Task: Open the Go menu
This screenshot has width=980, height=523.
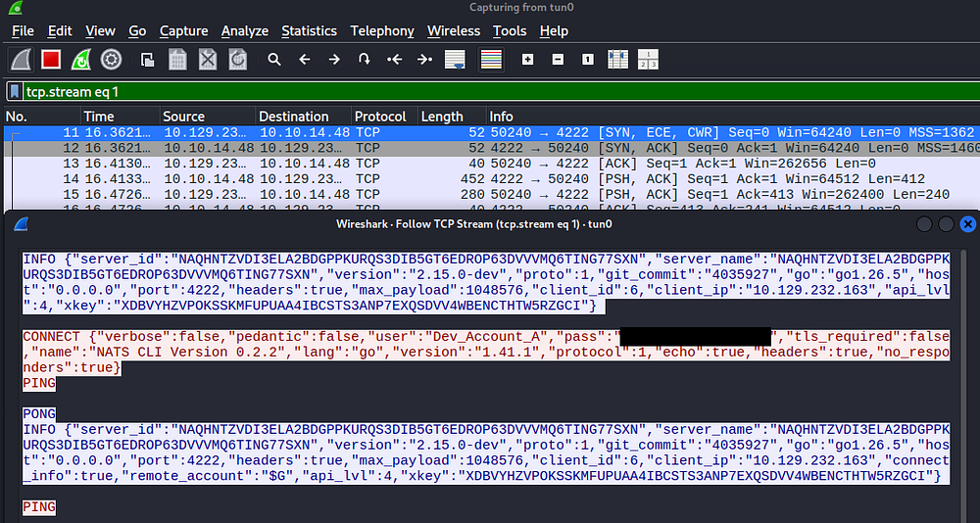Action: (137, 30)
